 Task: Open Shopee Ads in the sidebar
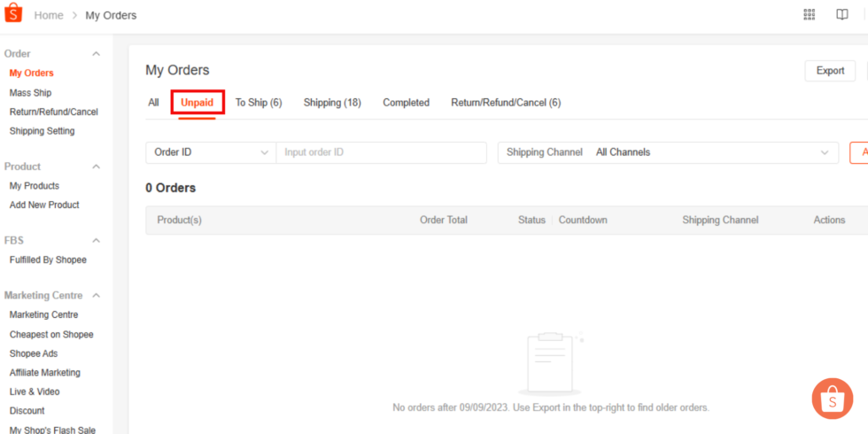[34, 353]
